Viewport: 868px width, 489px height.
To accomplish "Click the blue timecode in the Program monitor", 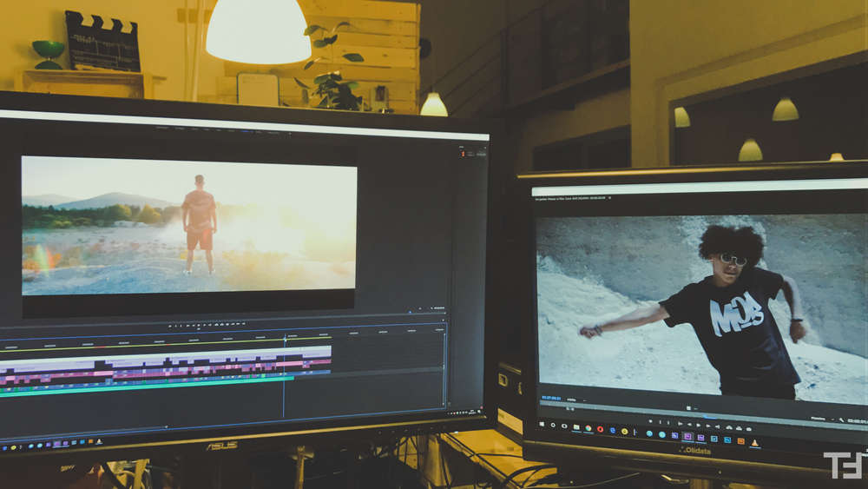I will 551,398.
